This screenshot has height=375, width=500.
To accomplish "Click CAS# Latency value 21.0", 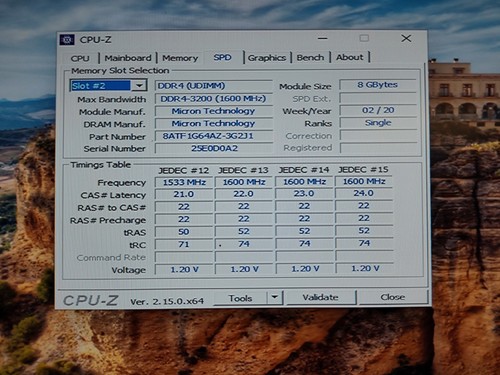I will (x=184, y=194).
